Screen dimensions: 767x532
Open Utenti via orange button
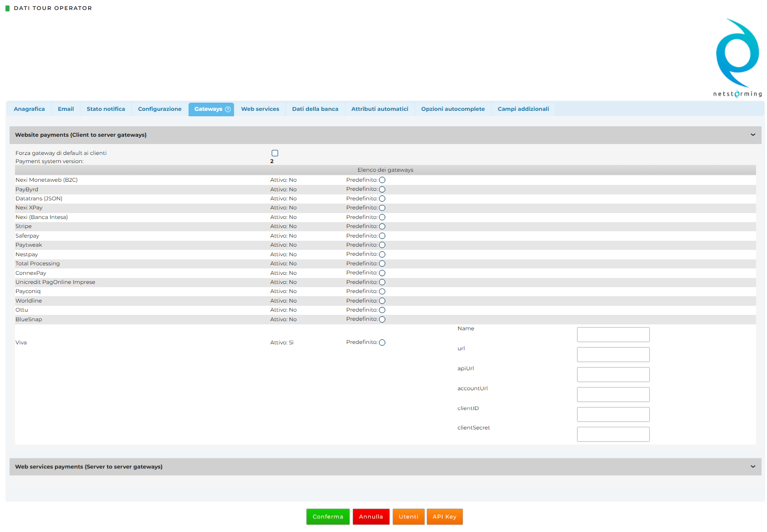pos(408,517)
